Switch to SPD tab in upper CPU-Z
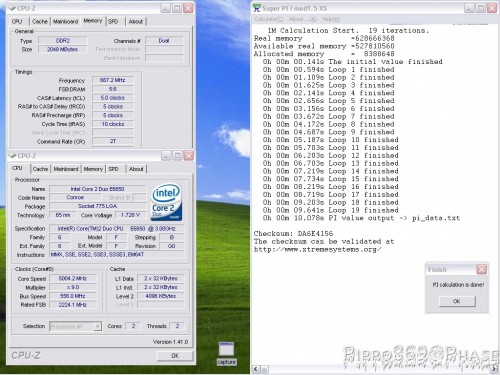This screenshot has height=375, width=500. [113, 21]
